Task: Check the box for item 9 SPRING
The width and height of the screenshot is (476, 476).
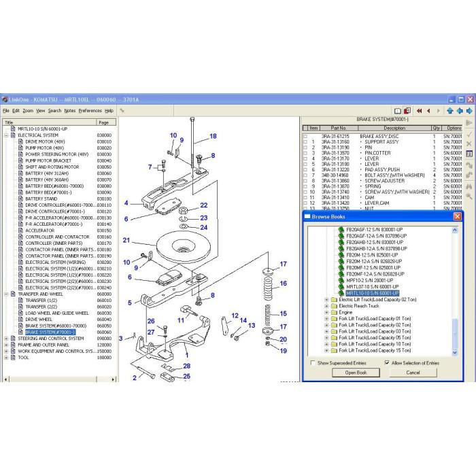Action: tap(305, 186)
